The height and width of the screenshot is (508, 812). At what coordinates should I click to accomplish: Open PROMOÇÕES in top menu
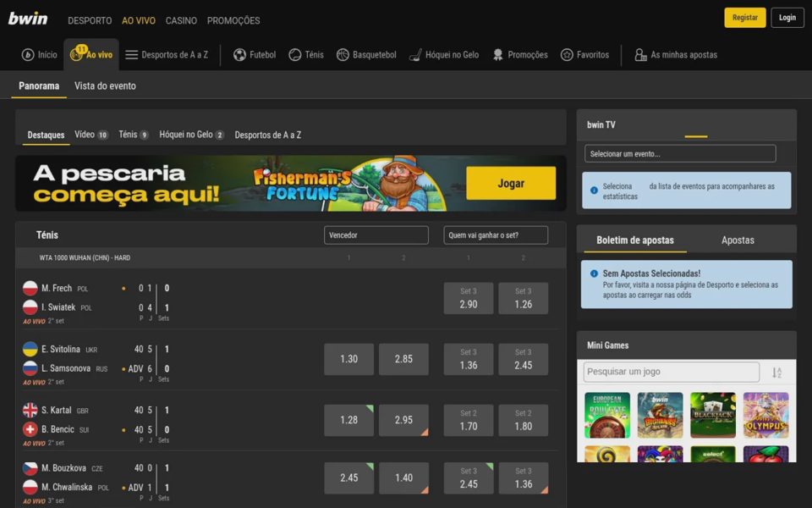click(x=233, y=20)
